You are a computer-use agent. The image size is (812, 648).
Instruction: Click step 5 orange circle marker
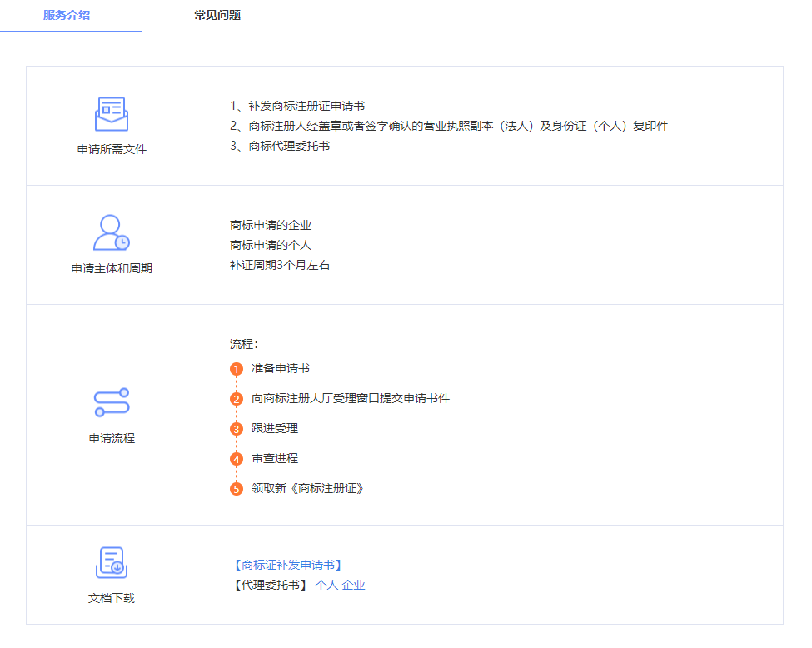(x=237, y=489)
